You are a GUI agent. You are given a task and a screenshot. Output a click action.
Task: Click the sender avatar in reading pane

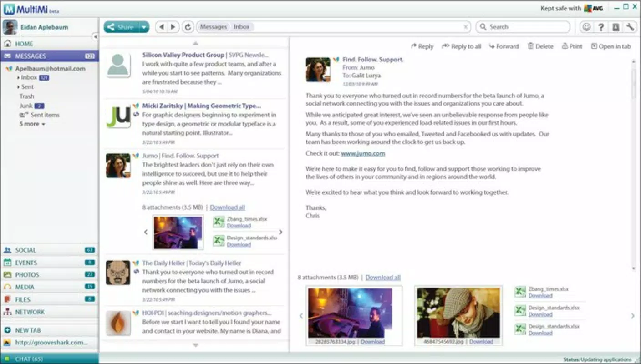(318, 69)
